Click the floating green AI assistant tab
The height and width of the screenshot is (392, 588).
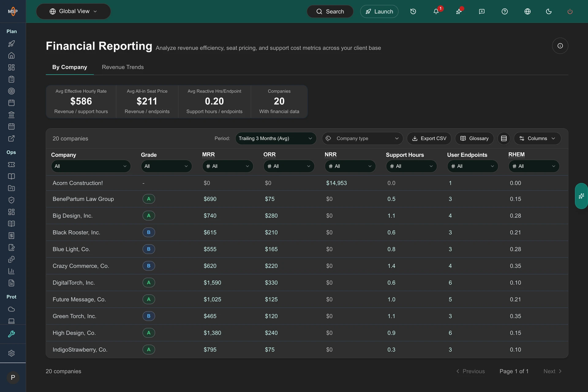(x=581, y=196)
